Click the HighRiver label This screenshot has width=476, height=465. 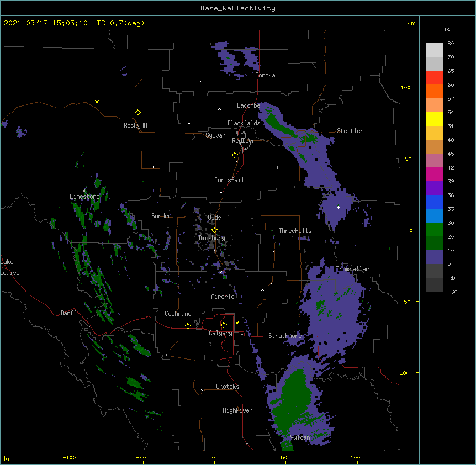coord(237,410)
